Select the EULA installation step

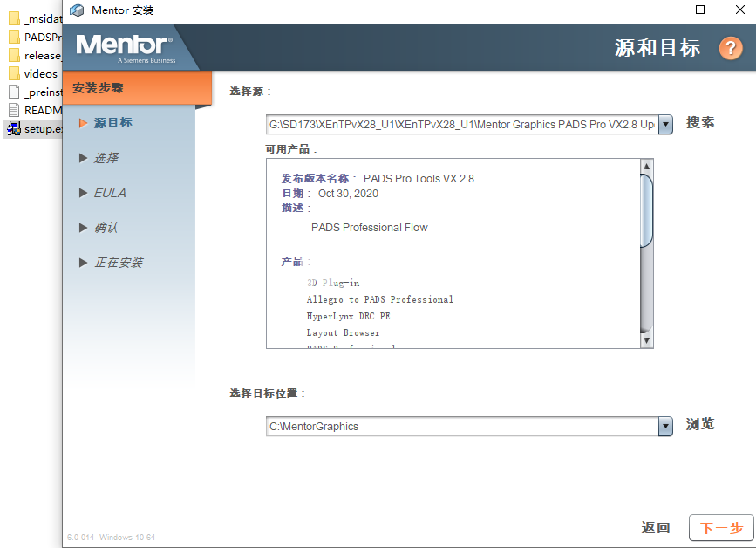click(110, 193)
